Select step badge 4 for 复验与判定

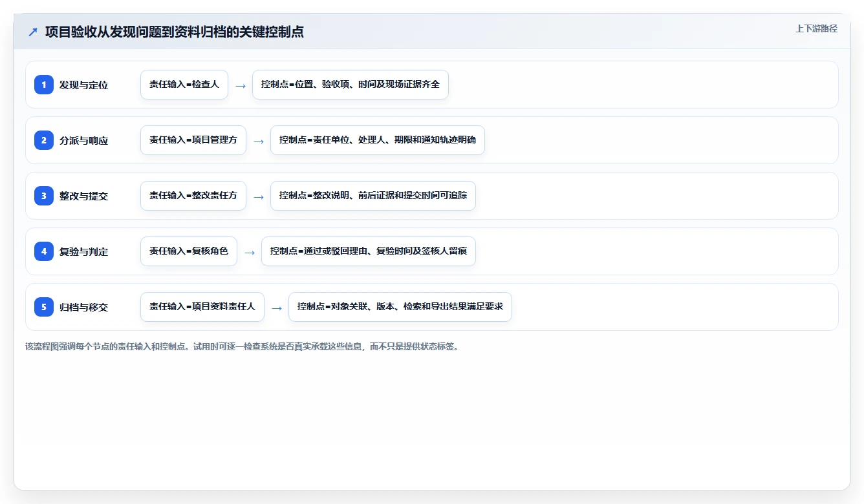(44, 251)
